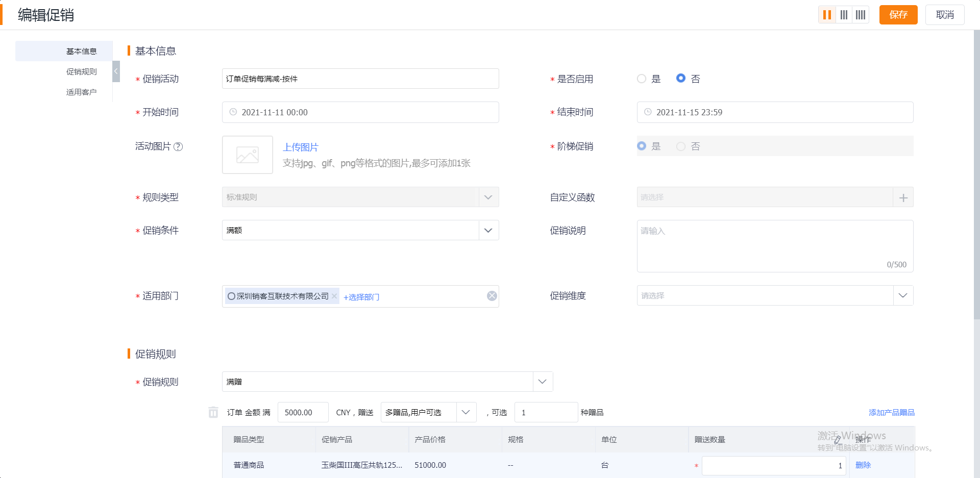
Task: Switch to two-column layout icon
Action: pos(827,15)
